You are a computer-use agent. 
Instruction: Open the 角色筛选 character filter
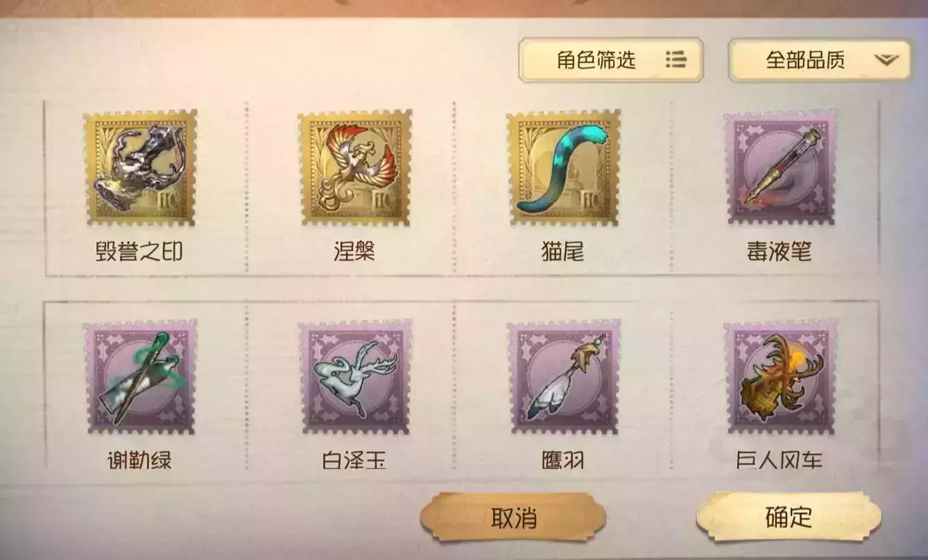pyautogui.click(x=611, y=60)
